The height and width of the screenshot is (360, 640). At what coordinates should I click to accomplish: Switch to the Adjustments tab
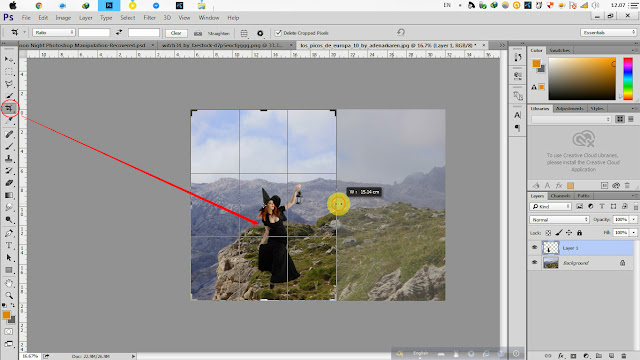[x=570, y=109]
